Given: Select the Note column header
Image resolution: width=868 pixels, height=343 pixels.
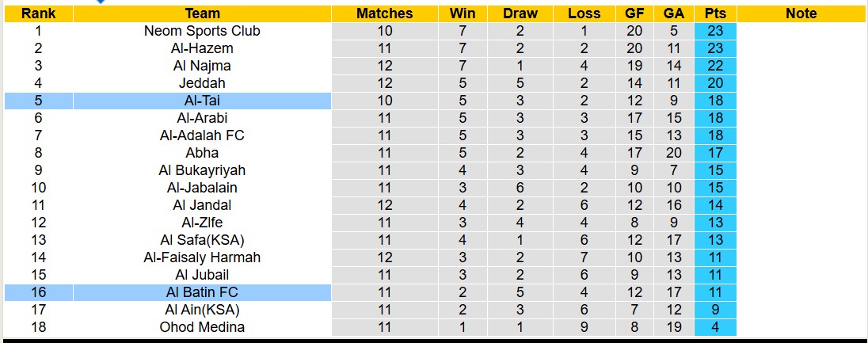Looking at the screenshot, I should coord(801,13).
